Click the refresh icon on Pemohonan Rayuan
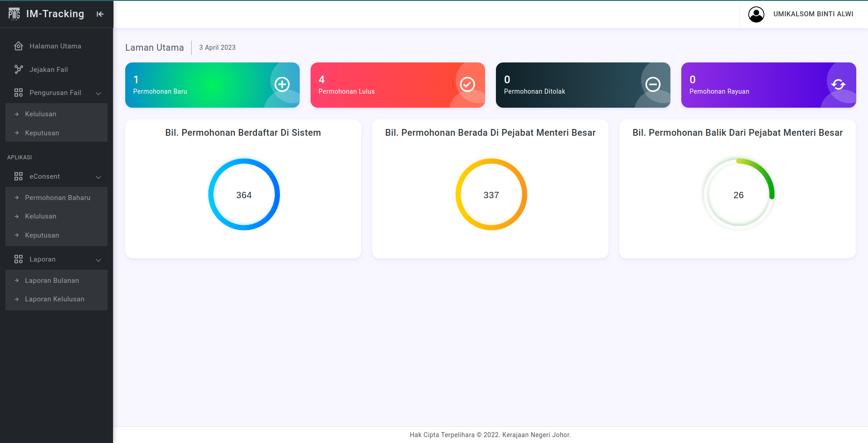Viewport: 868px width, 443px height. pyautogui.click(x=838, y=85)
